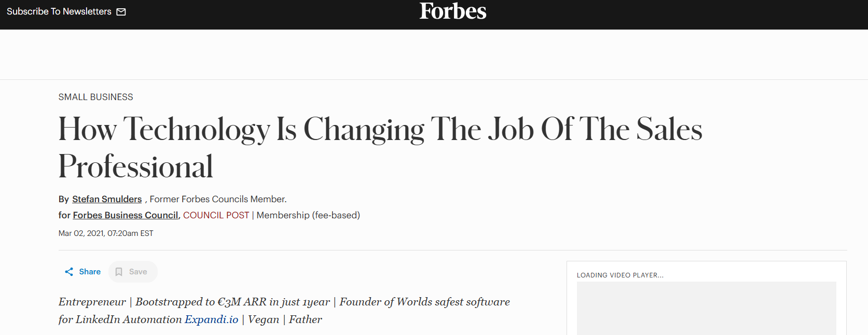Click the Former Forbes Councils Member text
This screenshot has height=335, width=868.
pyautogui.click(x=218, y=199)
